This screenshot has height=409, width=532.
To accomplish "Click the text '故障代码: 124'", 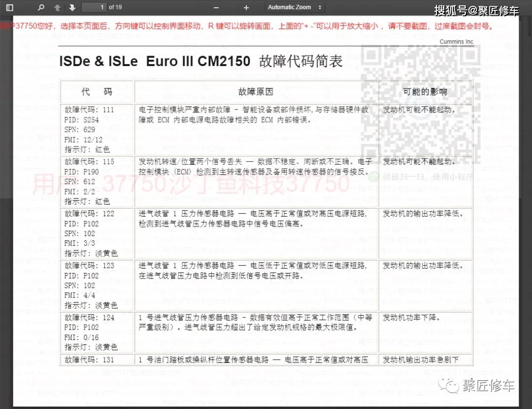I will [89, 317].
